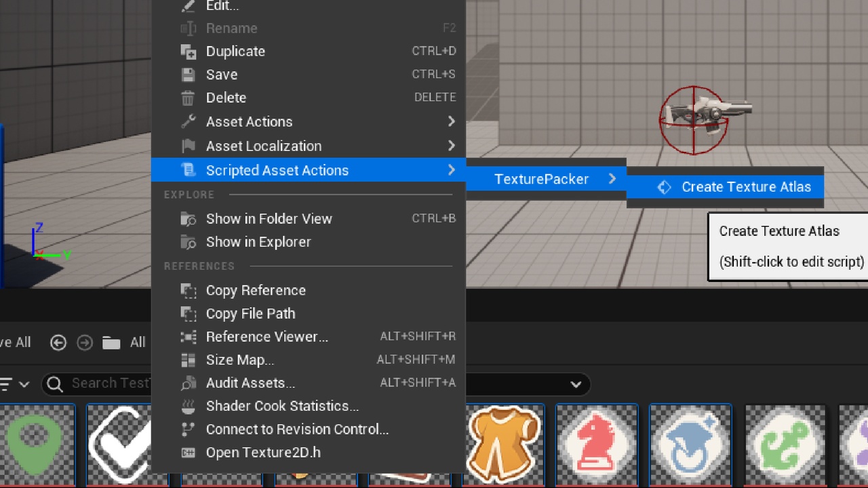Click the Copy Reference icon
The width and height of the screenshot is (868, 488).
[188, 291]
